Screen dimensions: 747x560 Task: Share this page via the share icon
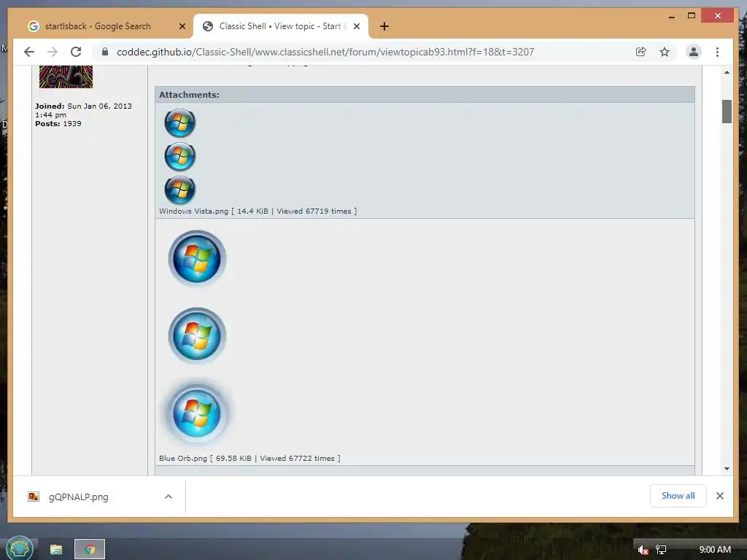pos(640,52)
